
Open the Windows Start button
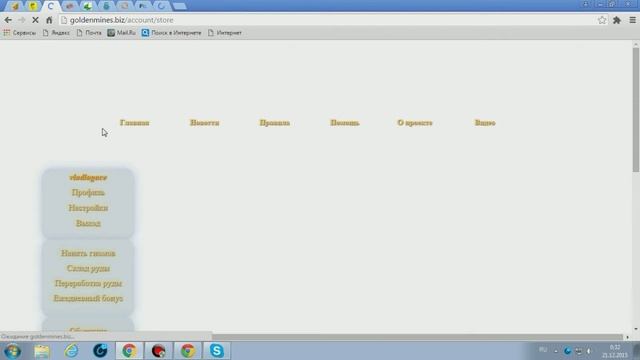click(12, 351)
